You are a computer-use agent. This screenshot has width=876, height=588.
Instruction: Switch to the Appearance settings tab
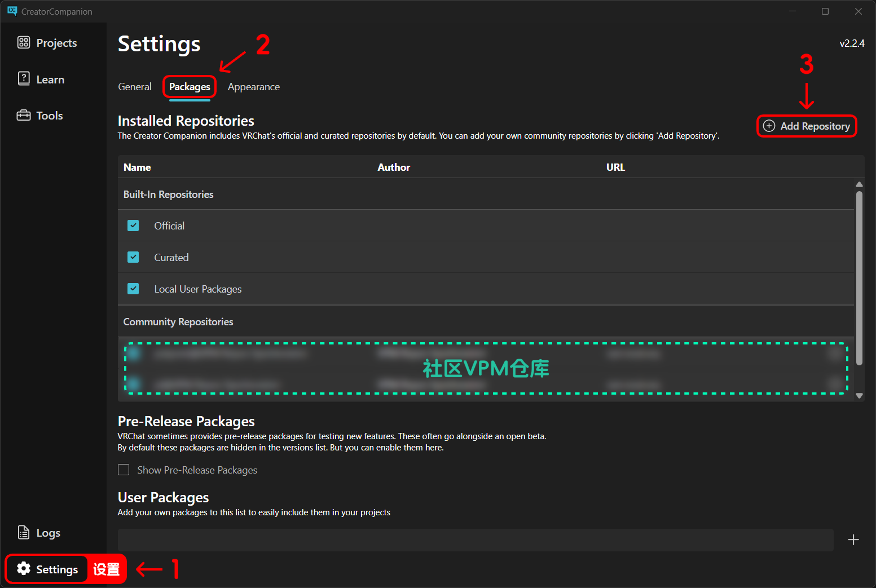pyautogui.click(x=254, y=87)
